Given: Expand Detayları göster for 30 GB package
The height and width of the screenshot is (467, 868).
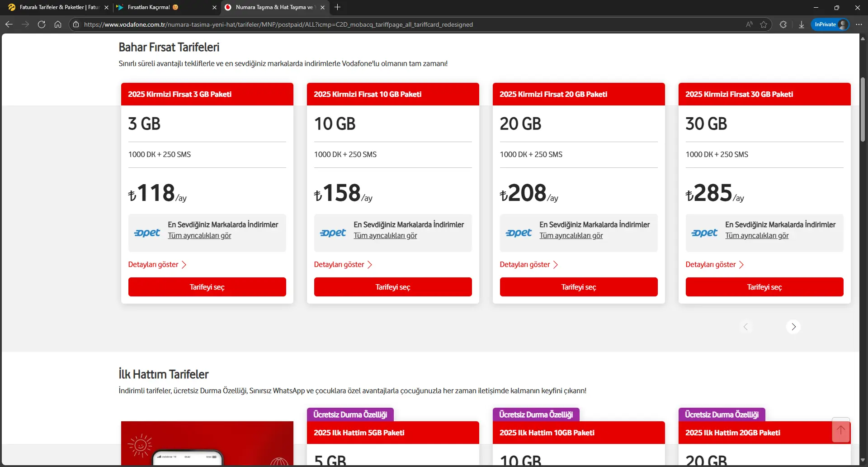Looking at the screenshot, I should (715, 265).
